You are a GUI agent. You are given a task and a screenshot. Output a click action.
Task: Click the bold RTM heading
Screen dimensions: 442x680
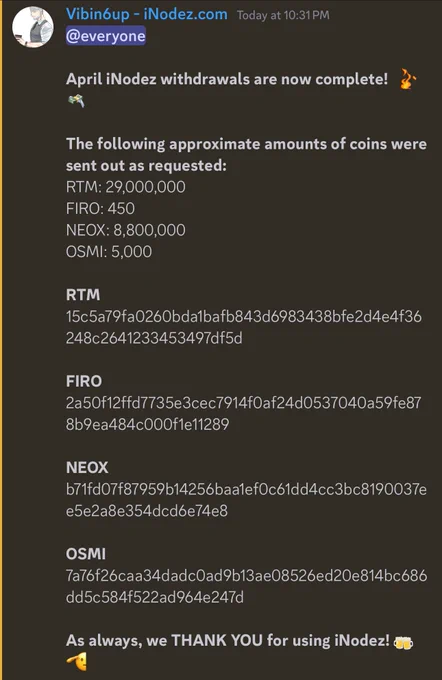tap(83, 295)
